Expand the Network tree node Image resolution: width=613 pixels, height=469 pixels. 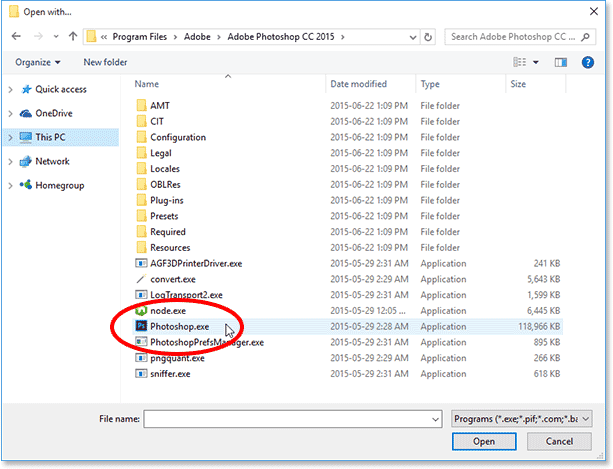coord(11,161)
